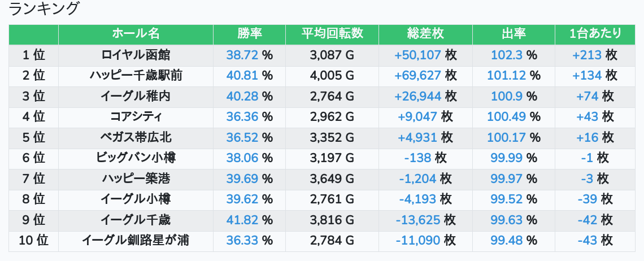The image size is (644, 261).
Task: Click the 38.72 win rate link
Action: [242, 55]
